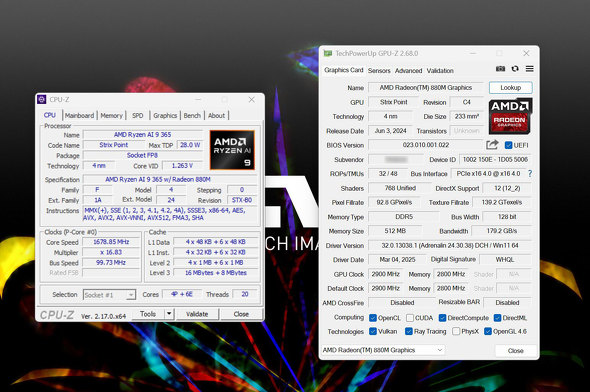Close the GPU-Z window with the X

tap(526, 53)
